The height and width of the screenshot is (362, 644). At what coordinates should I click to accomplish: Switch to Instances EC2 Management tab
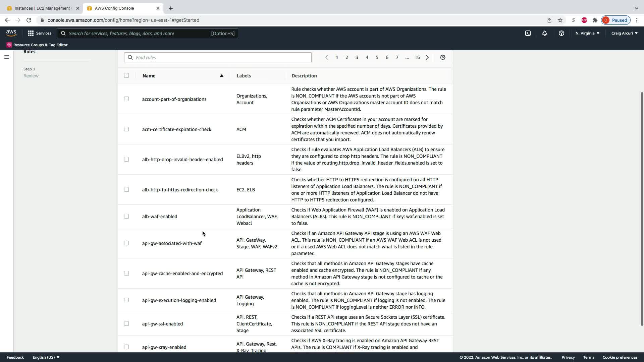42,8
